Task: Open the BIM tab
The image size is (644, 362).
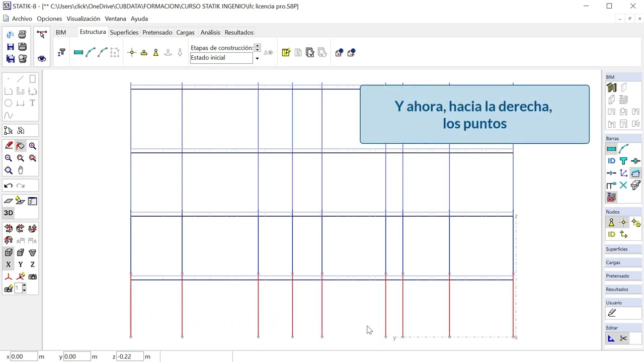Action: (x=61, y=32)
